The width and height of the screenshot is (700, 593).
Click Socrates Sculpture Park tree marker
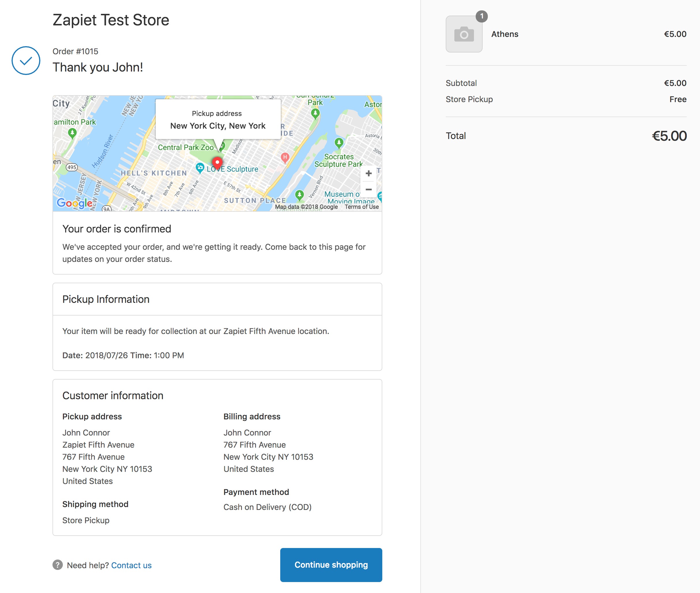pos(339,143)
